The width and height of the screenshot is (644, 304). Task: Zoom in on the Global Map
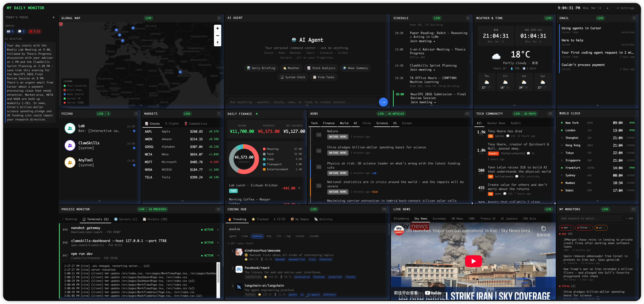217,28
